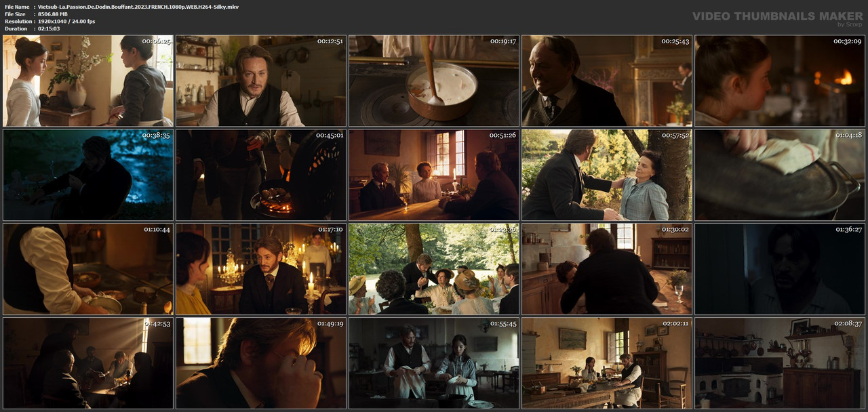Viewport: 868px width, 412px height.
Task: Choose the thumbnail stamped 01:42:53
Action: pos(88,363)
